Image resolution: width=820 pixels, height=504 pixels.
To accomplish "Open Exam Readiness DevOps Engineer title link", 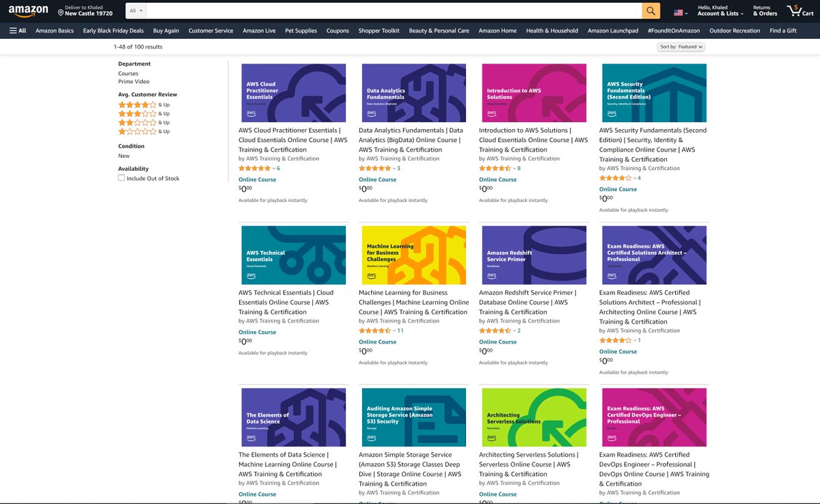I will pos(654,469).
